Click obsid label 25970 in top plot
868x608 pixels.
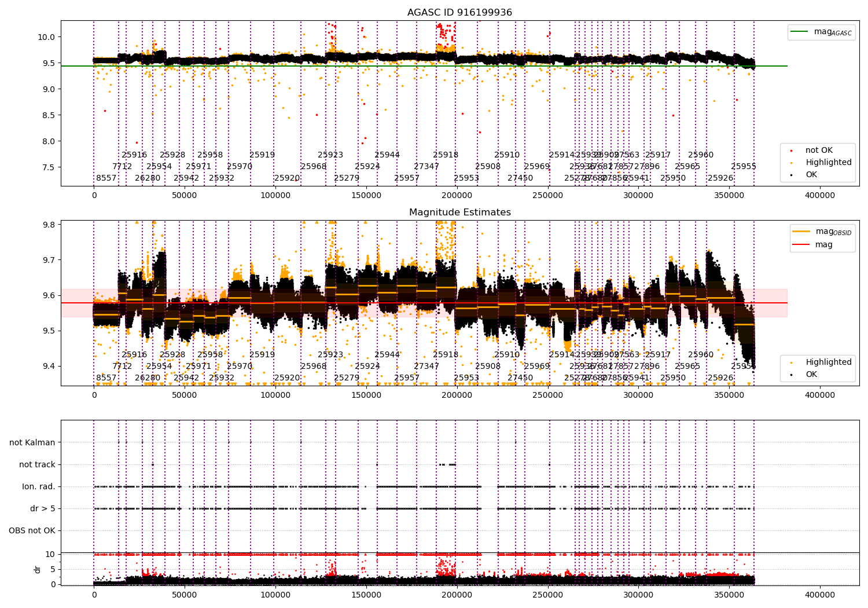tap(240, 167)
